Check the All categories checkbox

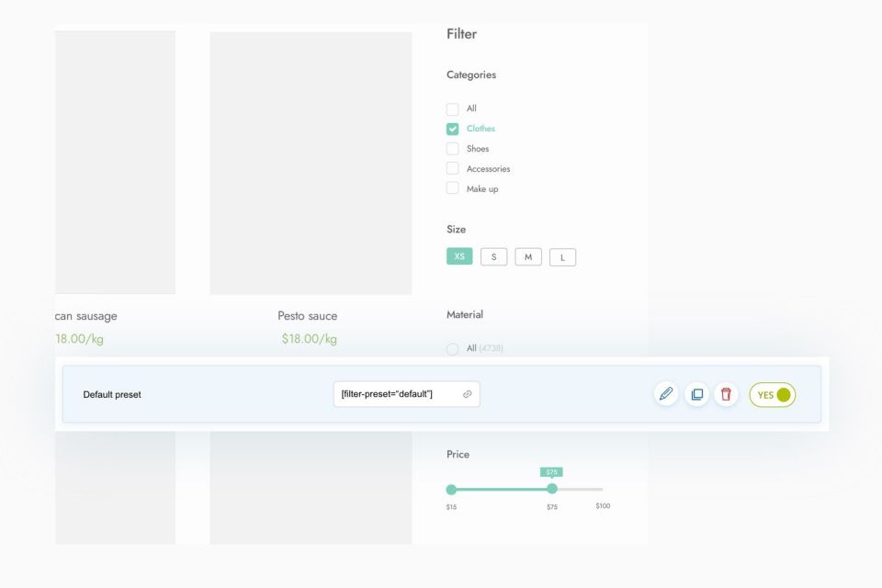452,108
